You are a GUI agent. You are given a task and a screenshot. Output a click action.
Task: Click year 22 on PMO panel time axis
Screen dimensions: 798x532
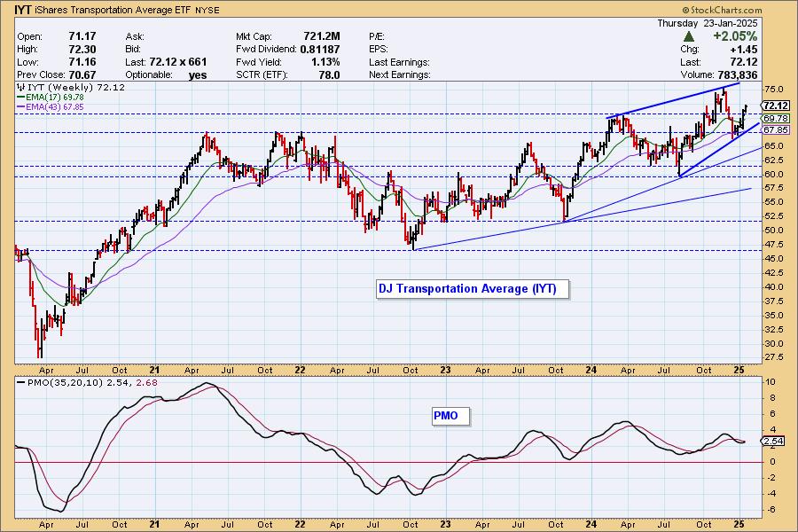coord(301,524)
